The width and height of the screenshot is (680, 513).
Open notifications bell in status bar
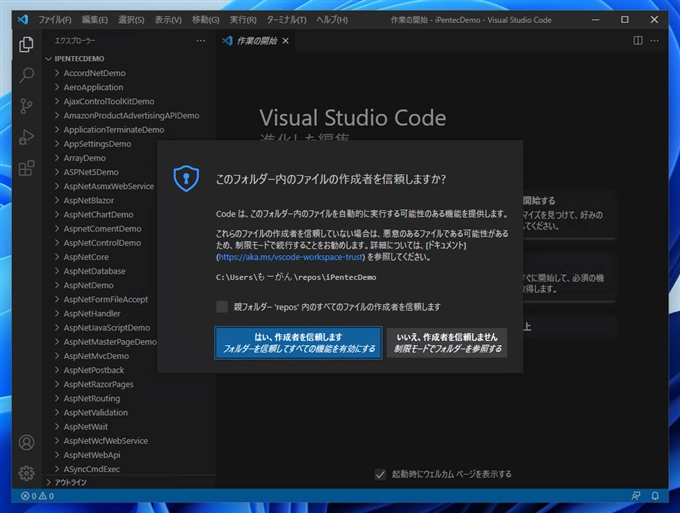[655, 496]
